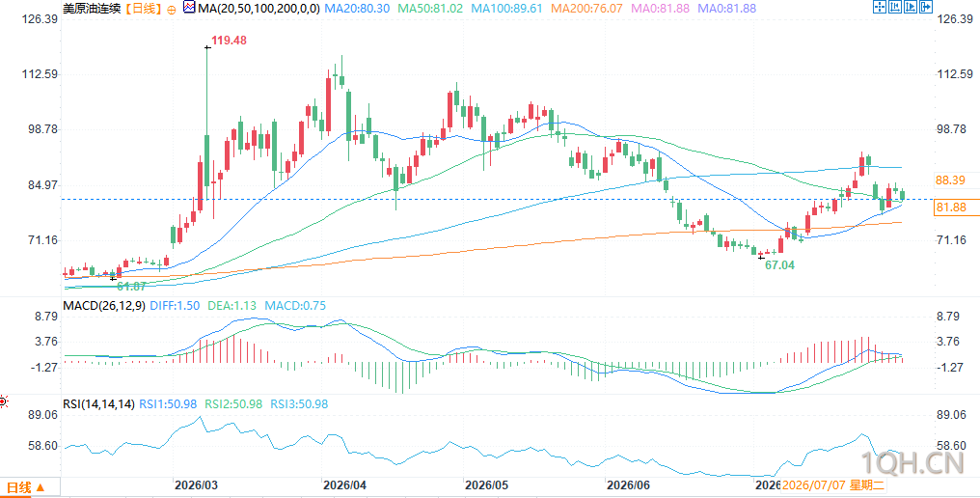Toggle the crosshair cursor icon

tap(880, 7)
